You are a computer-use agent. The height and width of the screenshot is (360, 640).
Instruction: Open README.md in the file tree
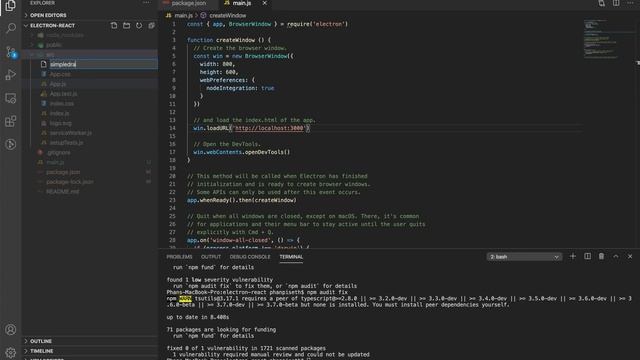62,191
